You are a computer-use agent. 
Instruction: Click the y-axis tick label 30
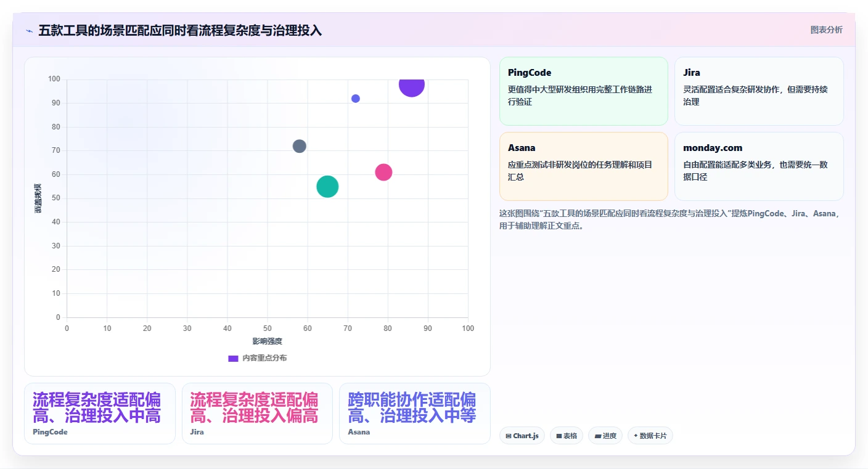56,246
